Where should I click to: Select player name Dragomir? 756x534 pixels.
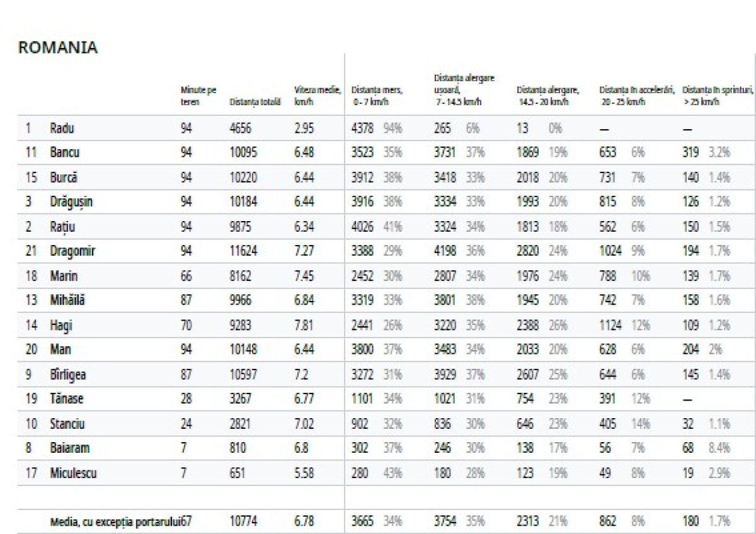pos(72,251)
